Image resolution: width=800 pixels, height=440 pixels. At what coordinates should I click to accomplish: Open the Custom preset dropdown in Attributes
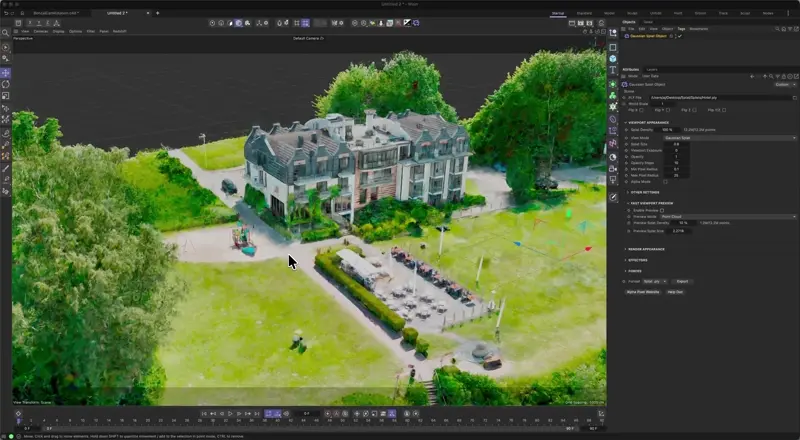(785, 85)
